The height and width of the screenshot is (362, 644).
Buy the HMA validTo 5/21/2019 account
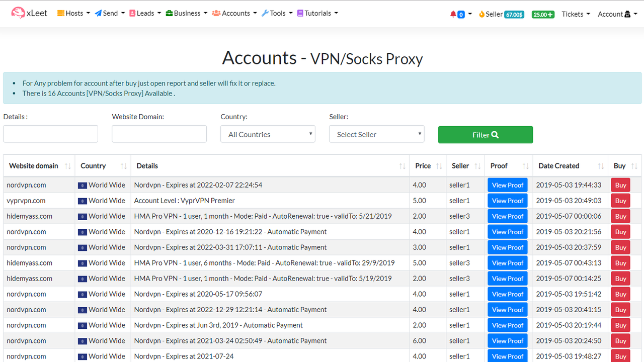(x=621, y=216)
